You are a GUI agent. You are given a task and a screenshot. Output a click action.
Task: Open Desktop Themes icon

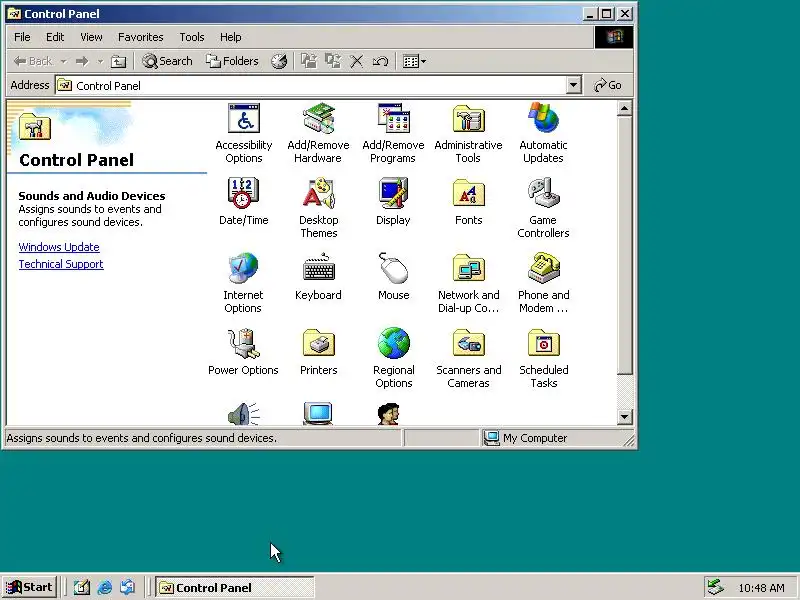(319, 208)
